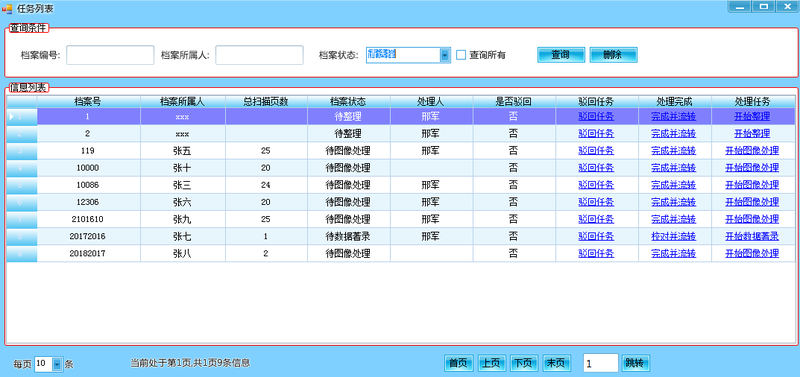
Task: Click scanned pages cell 24
Action: tap(266, 185)
